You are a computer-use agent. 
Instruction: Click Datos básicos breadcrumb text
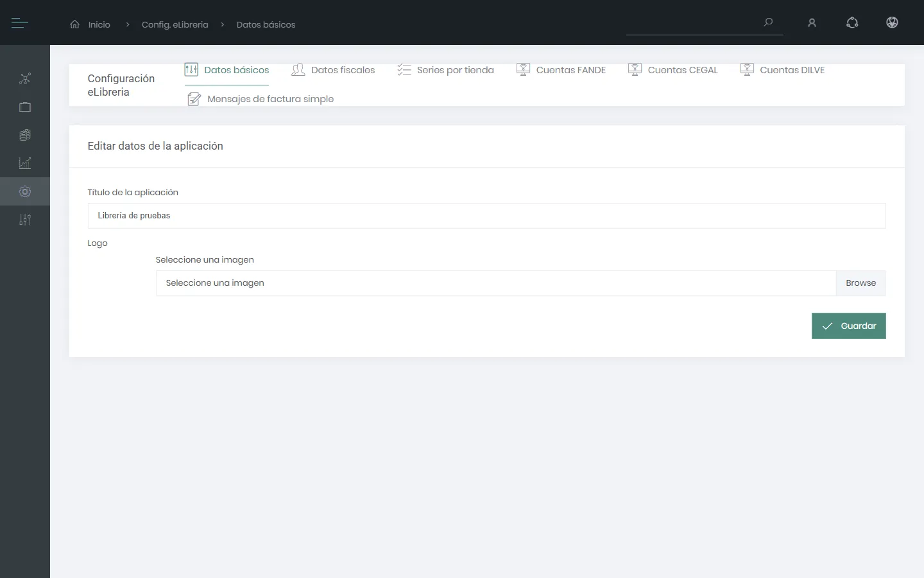(266, 24)
